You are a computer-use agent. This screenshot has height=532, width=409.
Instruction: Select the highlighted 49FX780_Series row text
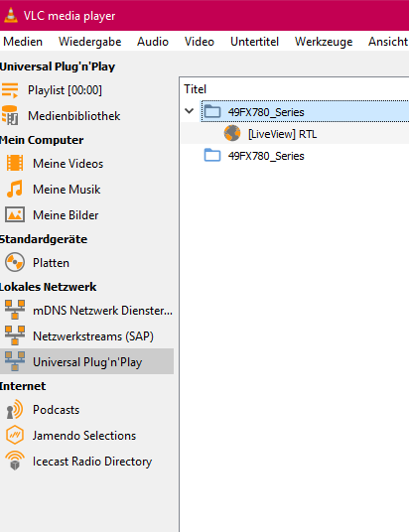tap(266, 112)
